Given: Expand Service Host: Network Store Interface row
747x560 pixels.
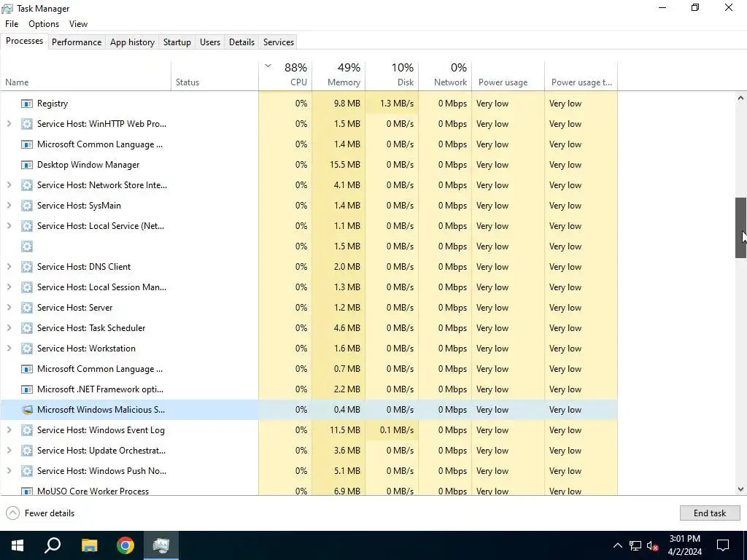Looking at the screenshot, I should click(9, 185).
